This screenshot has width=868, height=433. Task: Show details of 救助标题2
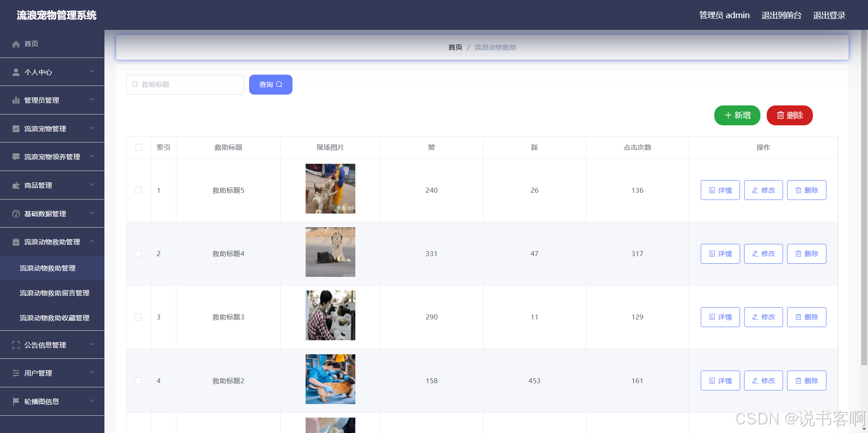click(x=720, y=381)
